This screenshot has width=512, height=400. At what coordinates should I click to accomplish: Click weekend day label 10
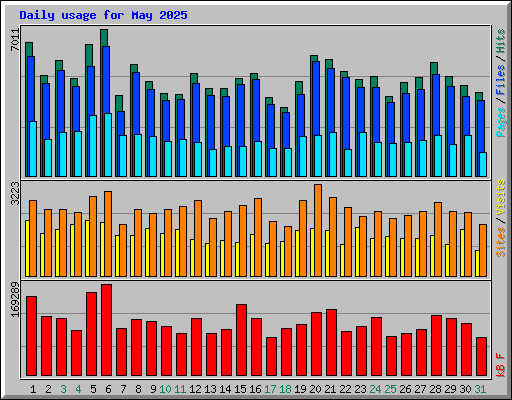point(165,389)
